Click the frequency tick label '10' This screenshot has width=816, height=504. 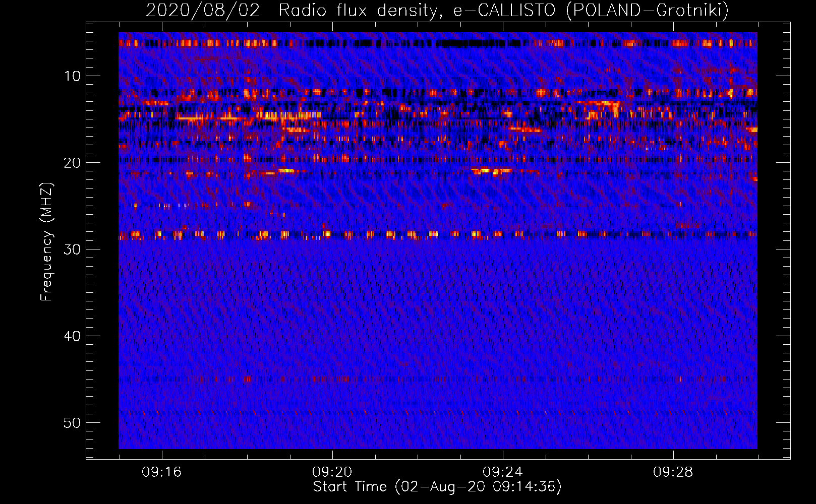click(x=73, y=76)
